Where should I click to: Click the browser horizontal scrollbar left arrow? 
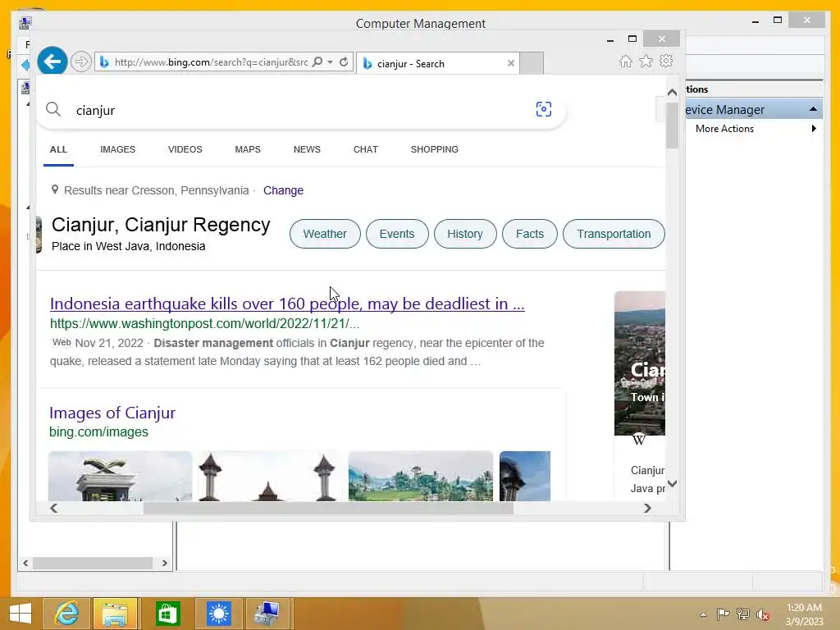pos(53,508)
